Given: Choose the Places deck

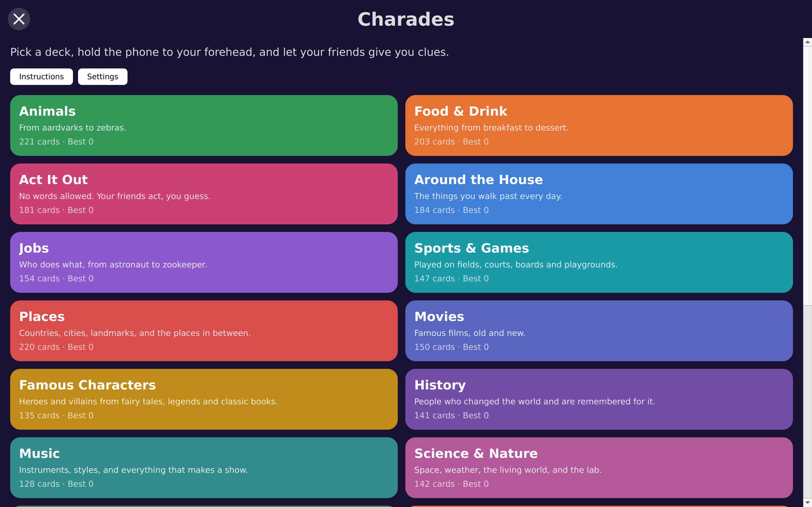Looking at the screenshot, I should tap(204, 331).
